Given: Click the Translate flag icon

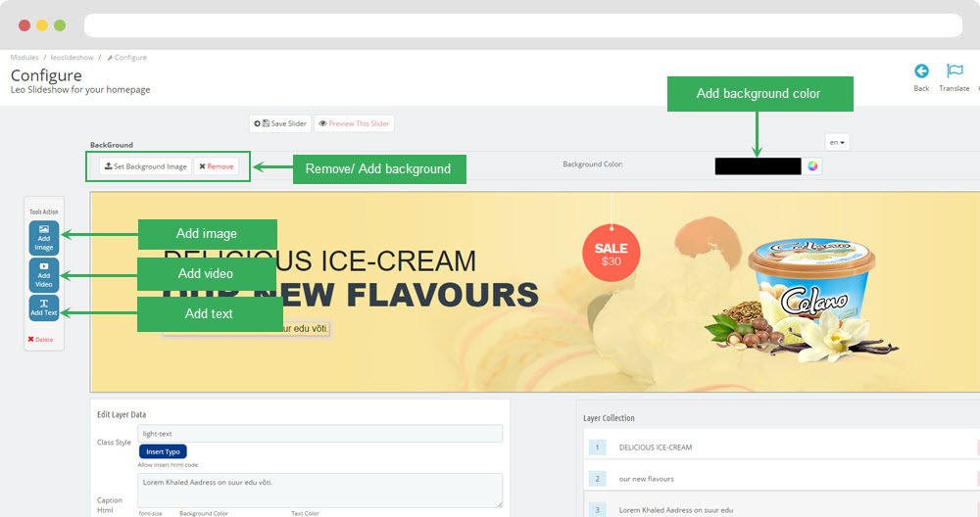Looking at the screenshot, I should [955, 70].
